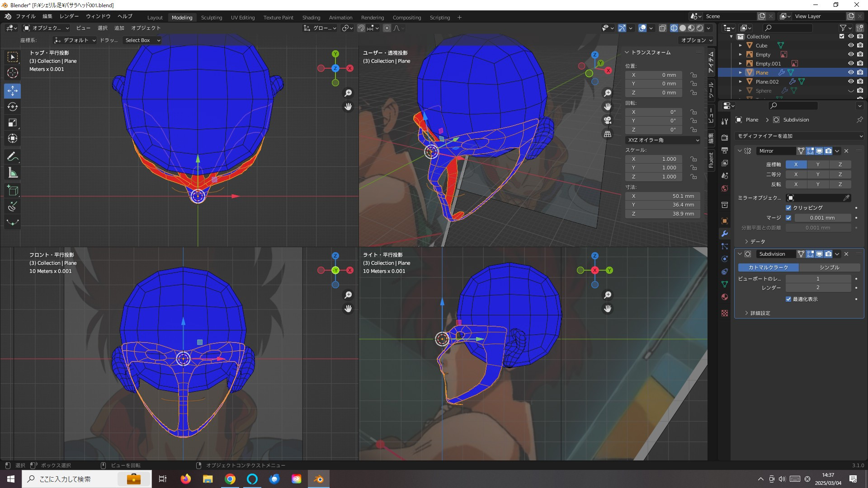This screenshot has width=868, height=488.
Task: Pin the properties editor context
Action: click(859, 120)
